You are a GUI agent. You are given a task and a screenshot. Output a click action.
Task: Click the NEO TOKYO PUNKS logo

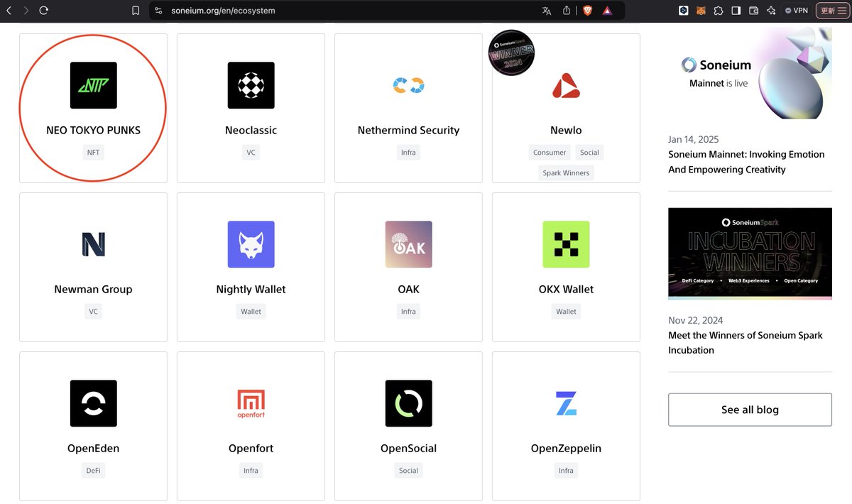point(94,85)
